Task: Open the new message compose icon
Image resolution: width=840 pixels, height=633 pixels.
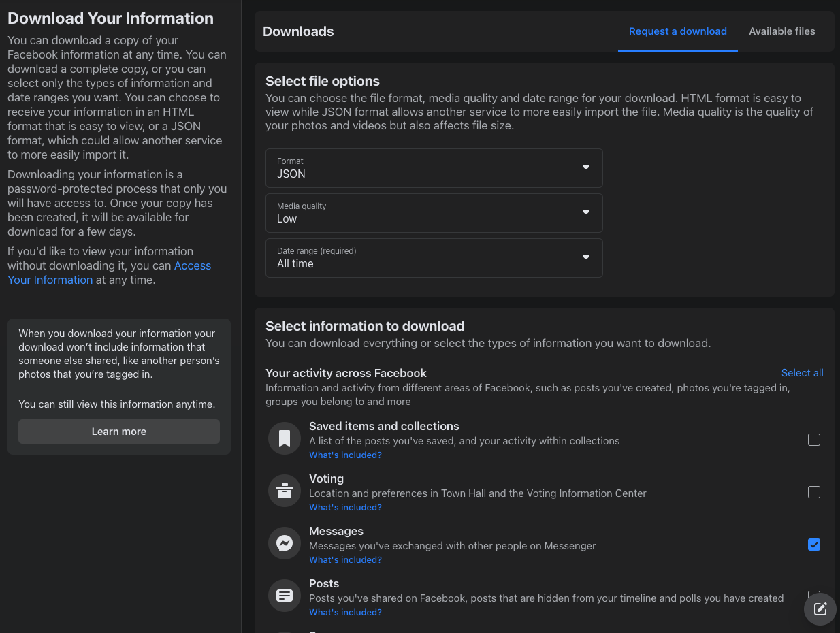Action: point(820,609)
